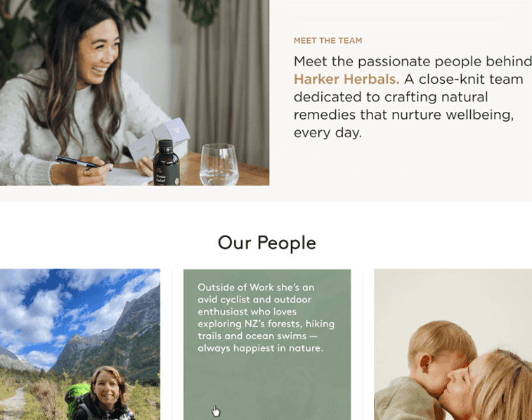The width and height of the screenshot is (532, 420).
Task: Click the dark amber bottle in the hero photo
Action: coord(166,163)
